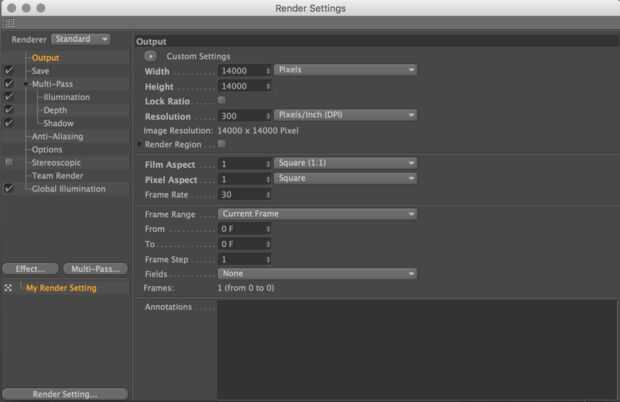The image size is (620, 402).
Task: Enable the Render Region checkbox
Action: 221,144
